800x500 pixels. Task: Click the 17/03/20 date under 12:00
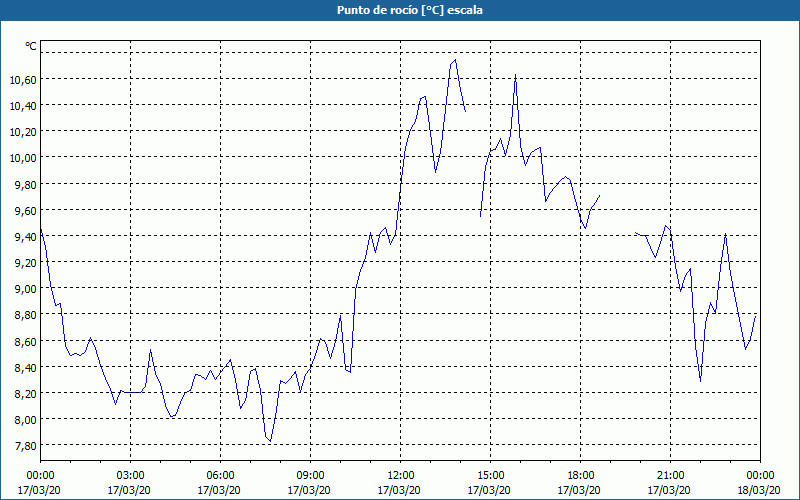coord(399,490)
